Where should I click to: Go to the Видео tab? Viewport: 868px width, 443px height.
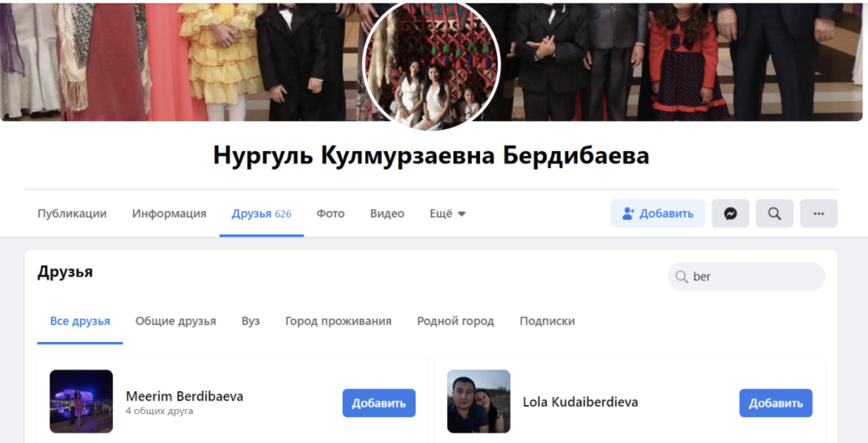[387, 213]
